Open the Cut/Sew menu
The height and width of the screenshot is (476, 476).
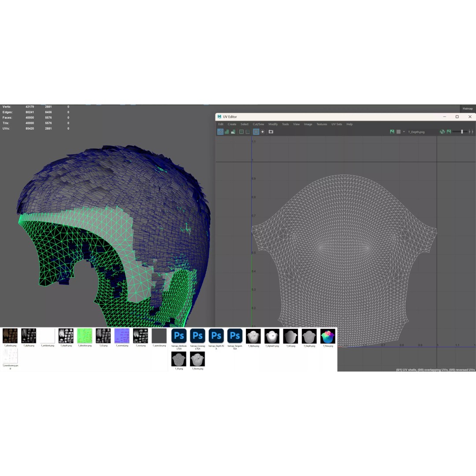coord(259,124)
